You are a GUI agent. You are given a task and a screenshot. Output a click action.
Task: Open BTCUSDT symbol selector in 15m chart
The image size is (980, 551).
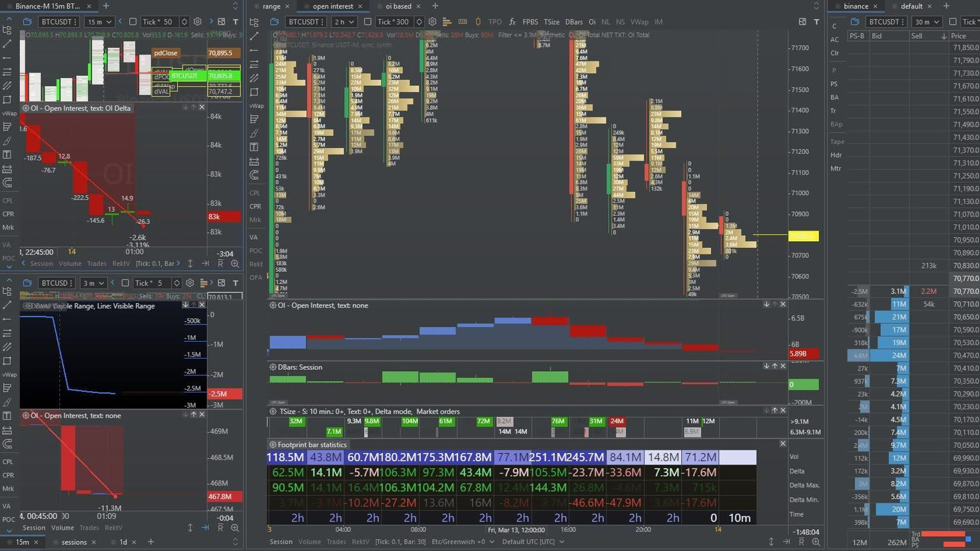click(x=59, y=22)
